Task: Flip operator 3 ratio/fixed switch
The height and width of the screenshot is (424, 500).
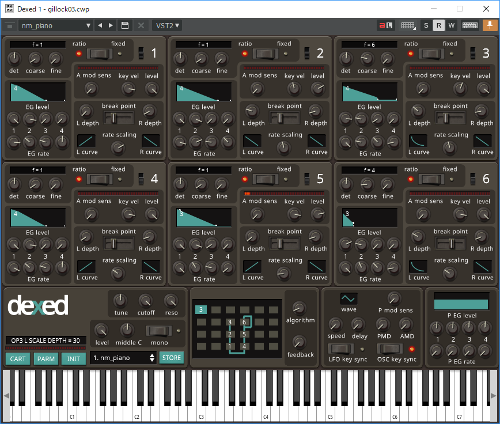Action: (x=432, y=54)
